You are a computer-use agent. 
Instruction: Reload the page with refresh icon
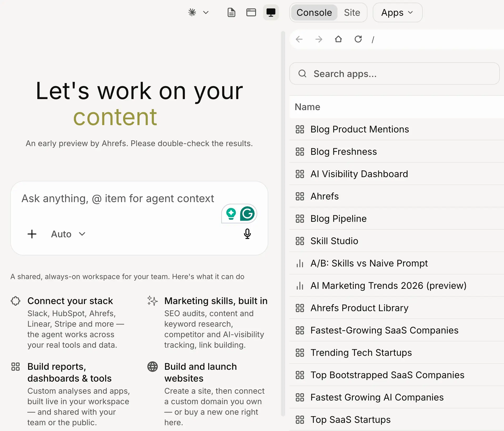pos(358,39)
